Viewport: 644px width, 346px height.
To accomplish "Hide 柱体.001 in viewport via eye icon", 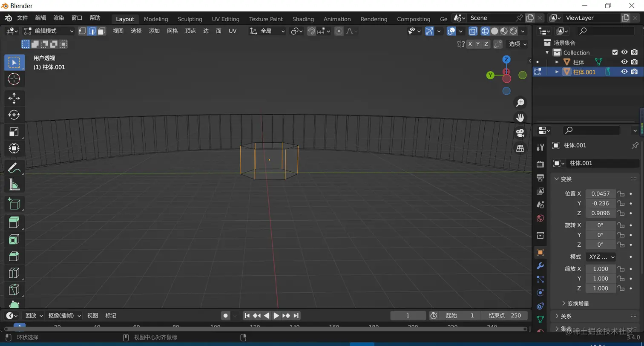I will tap(624, 72).
